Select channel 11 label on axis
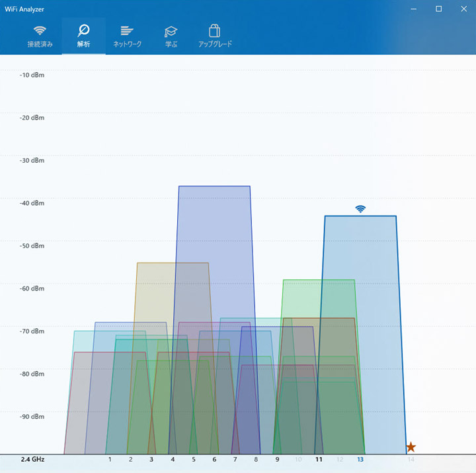 (x=319, y=459)
